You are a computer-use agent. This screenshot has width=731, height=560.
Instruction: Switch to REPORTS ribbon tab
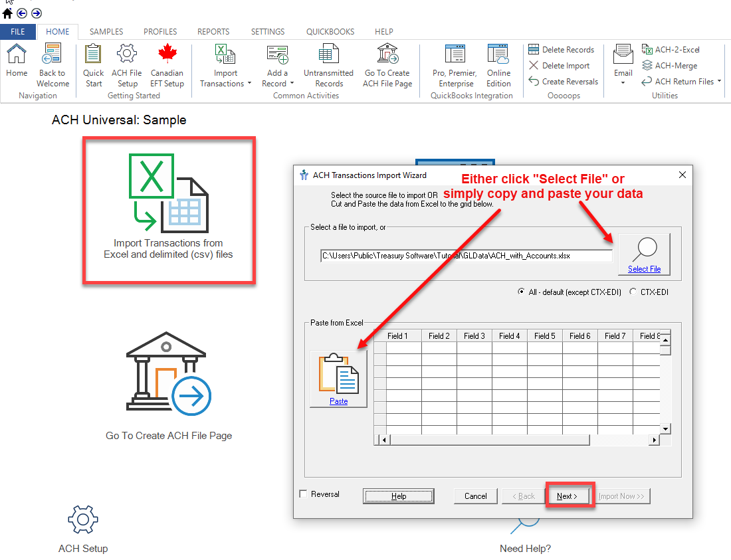tap(213, 32)
